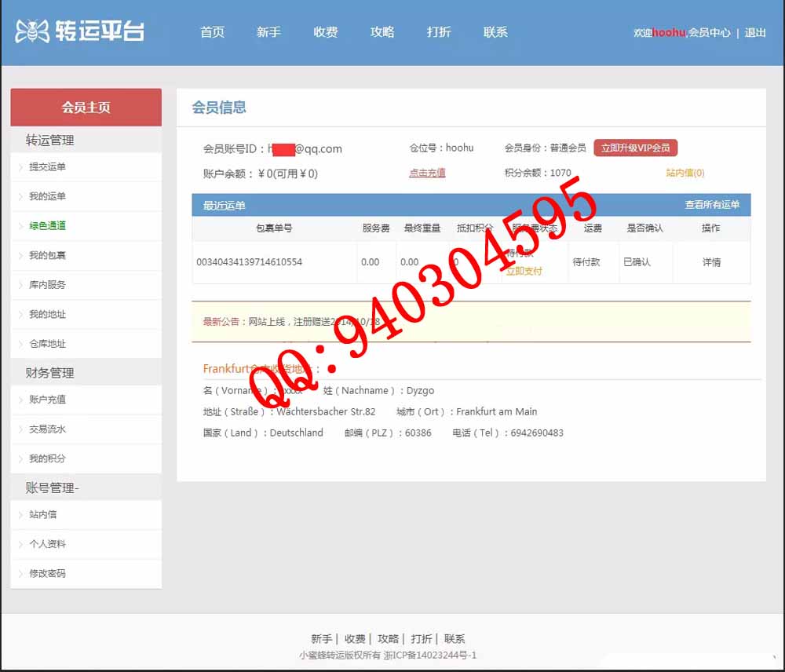The image size is (785, 672).
Task: Click the arrow icon beside 我的运单
Action: coord(20,196)
